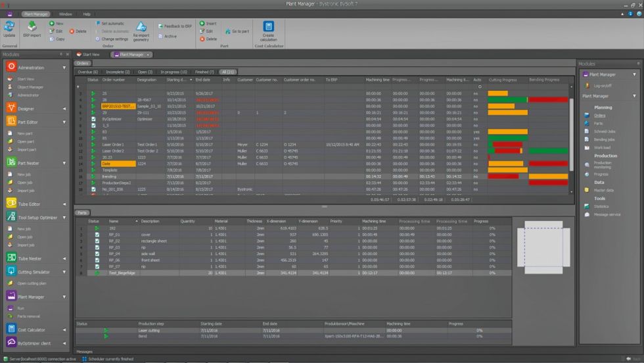Viewport: 644px width, 363px height.
Task: Click the bending progress bar of order 28
Action: point(548,99)
